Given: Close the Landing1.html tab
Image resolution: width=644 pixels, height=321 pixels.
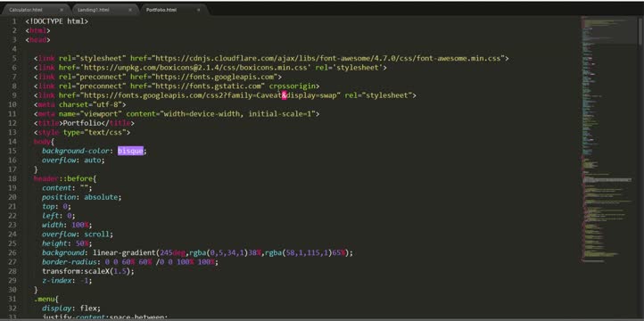Looking at the screenshot, I should (130, 10).
